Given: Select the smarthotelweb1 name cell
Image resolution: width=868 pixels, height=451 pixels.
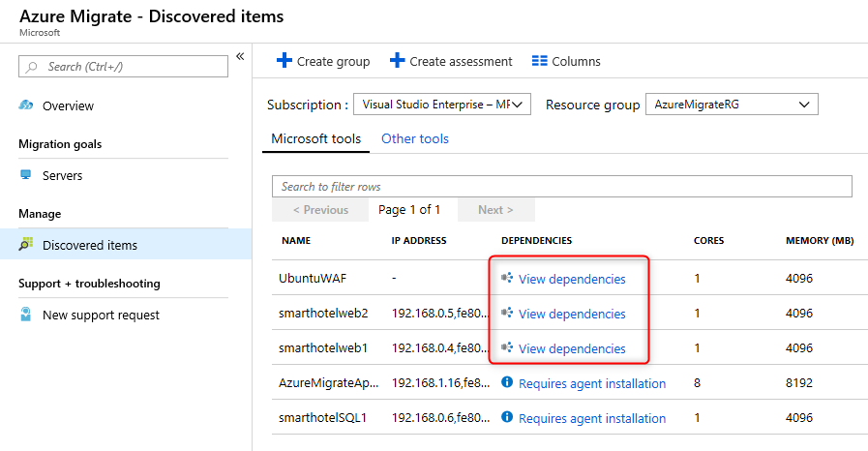Looking at the screenshot, I should pyautogui.click(x=323, y=347).
